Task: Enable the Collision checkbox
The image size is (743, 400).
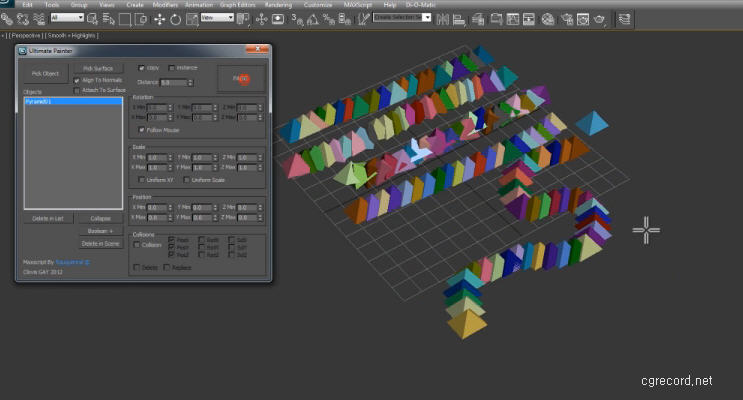Action: point(136,245)
